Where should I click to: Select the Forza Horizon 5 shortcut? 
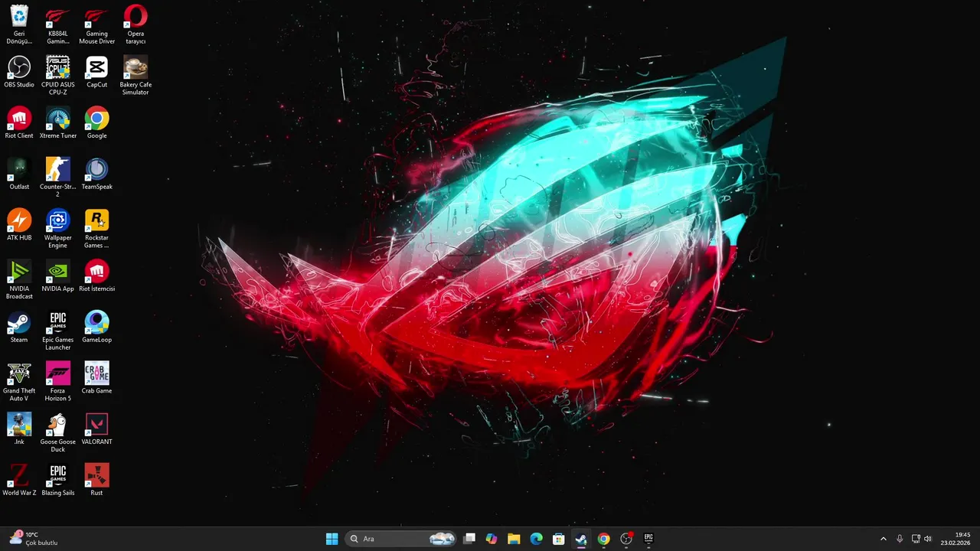tap(57, 382)
